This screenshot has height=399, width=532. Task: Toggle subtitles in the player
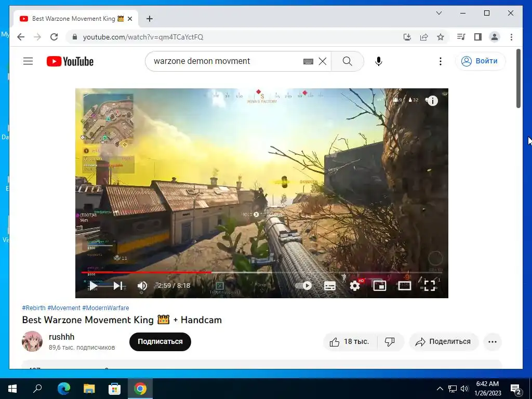click(x=330, y=286)
